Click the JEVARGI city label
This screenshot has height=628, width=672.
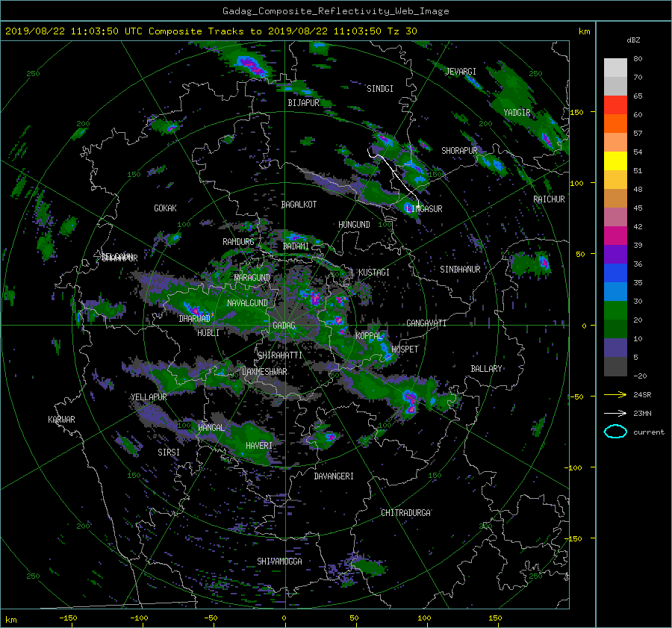[461, 72]
